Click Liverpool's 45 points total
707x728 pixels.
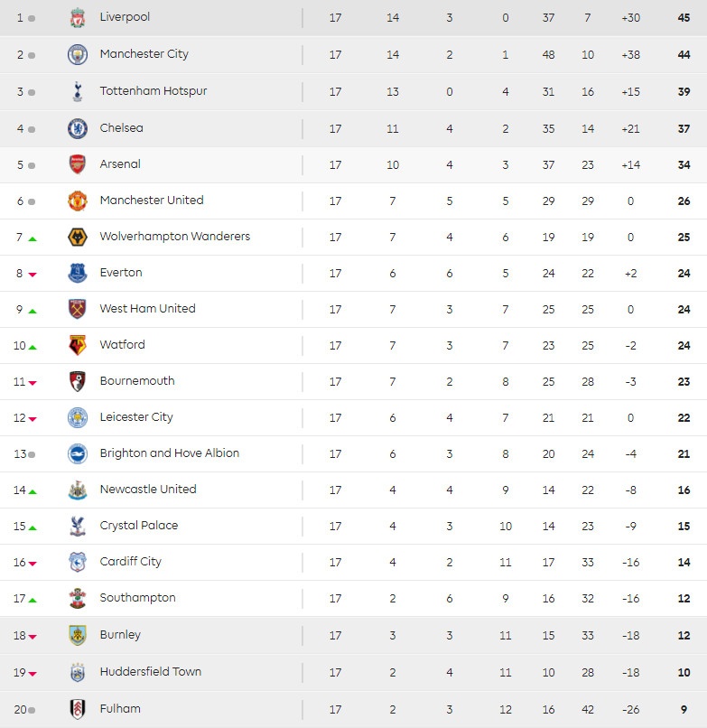pos(684,18)
